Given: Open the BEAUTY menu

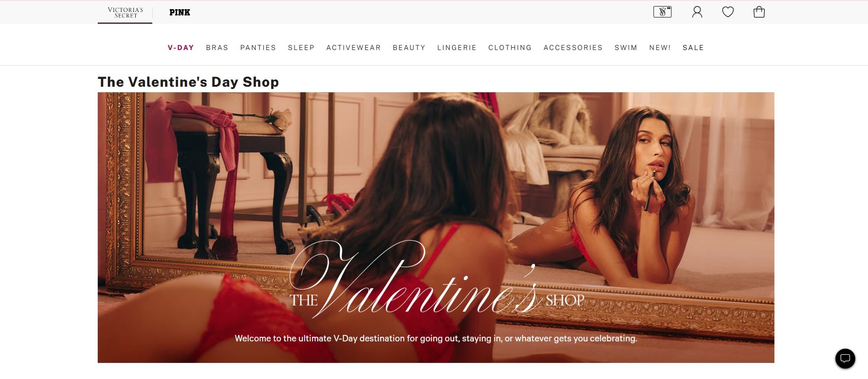Looking at the screenshot, I should (409, 48).
